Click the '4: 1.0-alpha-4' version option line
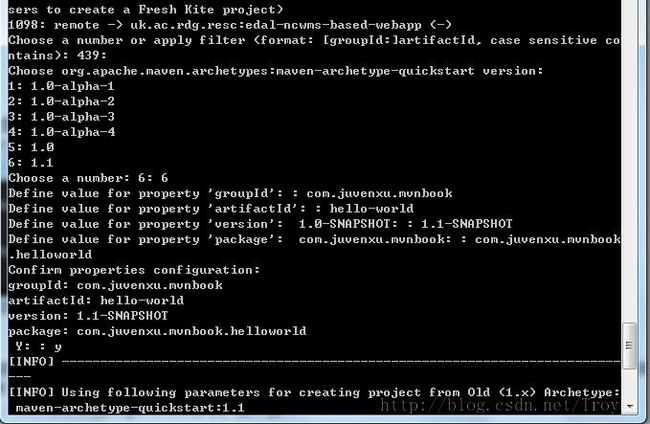 click(61, 132)
